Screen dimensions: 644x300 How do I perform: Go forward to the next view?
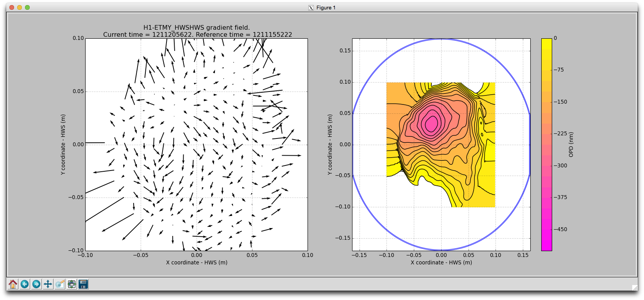click(x=36, y=284)
